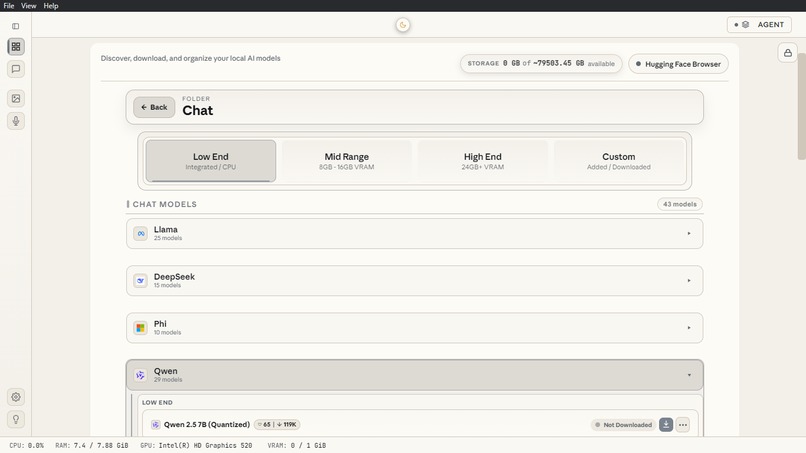
Task: Open Hugging Face Browser
Action: 678,64
